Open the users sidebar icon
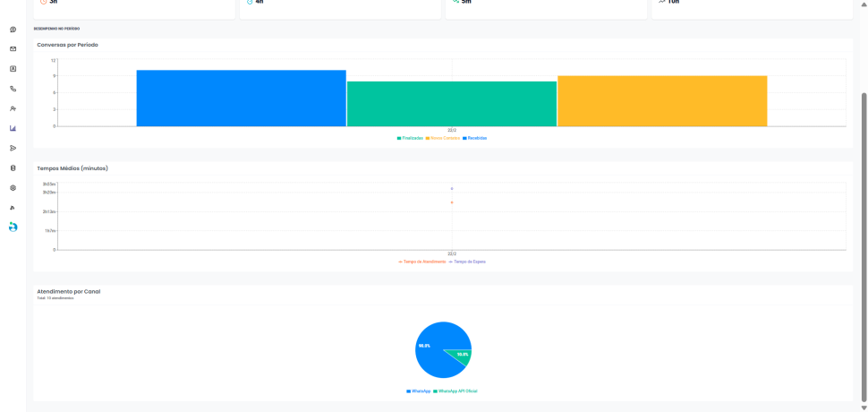 pos(13,108)
